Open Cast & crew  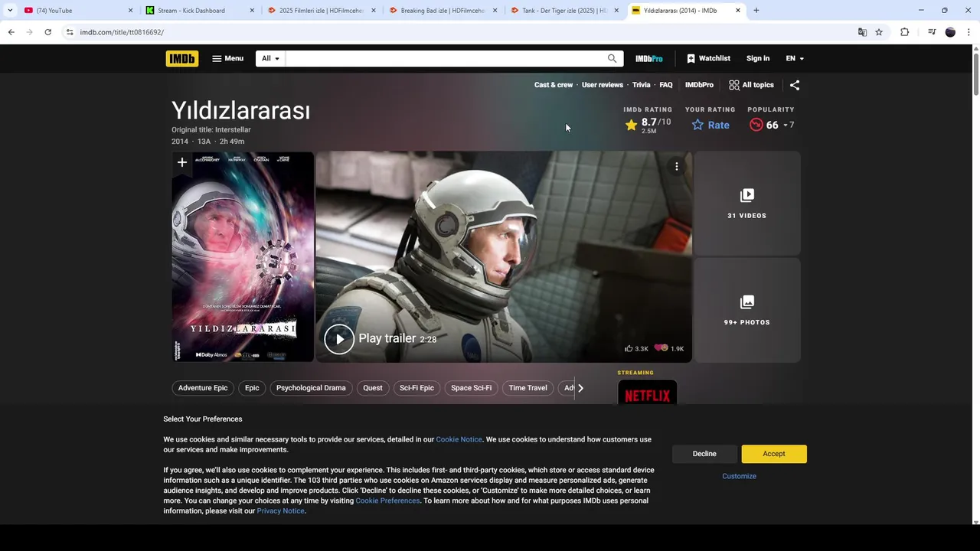pos(554,85)
